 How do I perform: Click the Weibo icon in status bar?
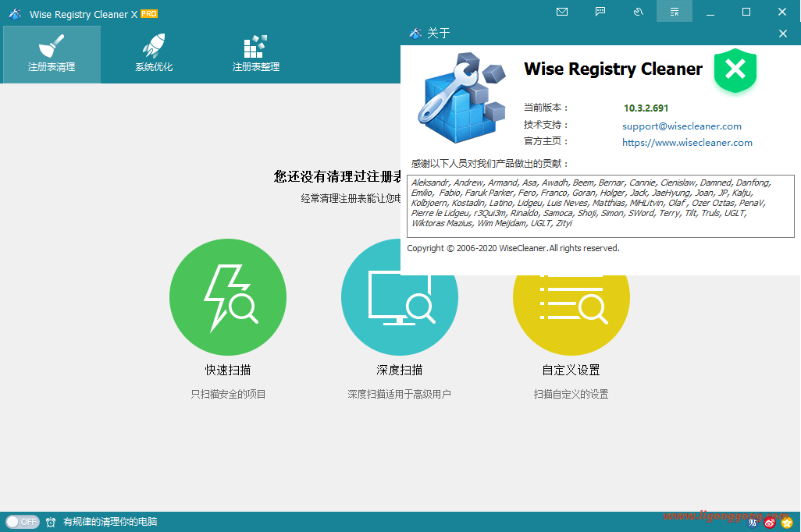770,523
